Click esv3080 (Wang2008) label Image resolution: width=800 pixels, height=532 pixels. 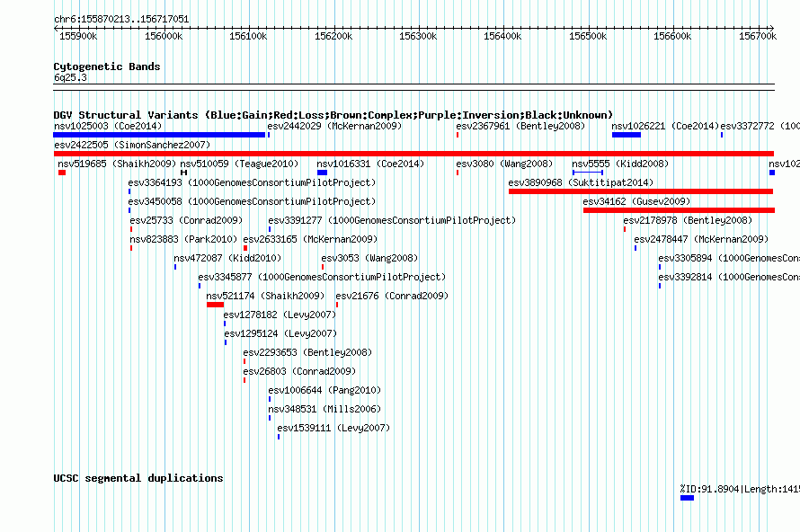pos(504,164)
